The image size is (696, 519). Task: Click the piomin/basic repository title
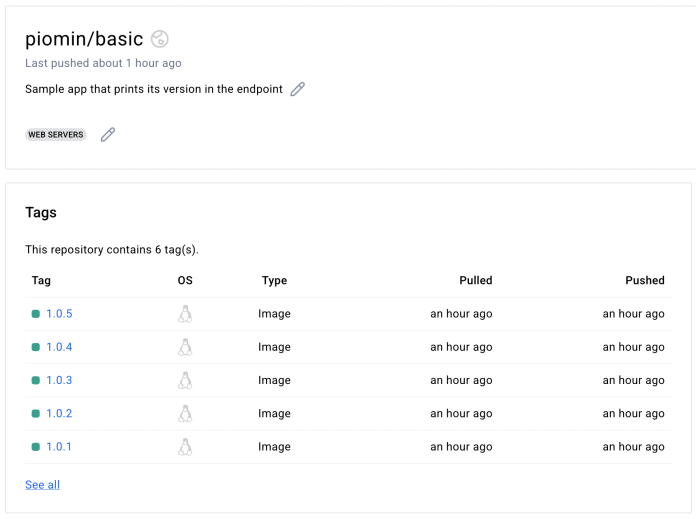pos(84,39)
